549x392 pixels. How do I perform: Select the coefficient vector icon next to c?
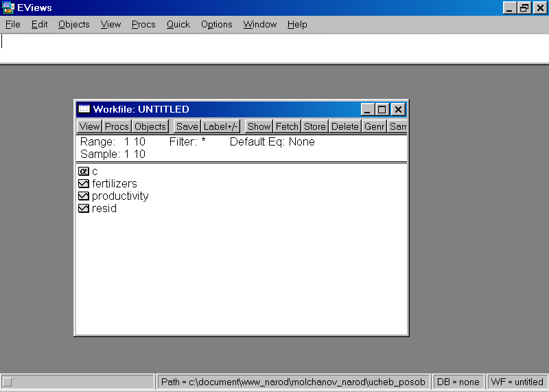click(x=83, y=172)
